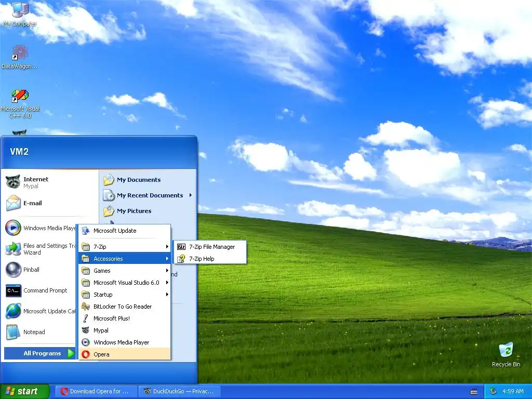532x399 pixels.
Task: Click the Command Prompt icon
Action: pos(13,290)
